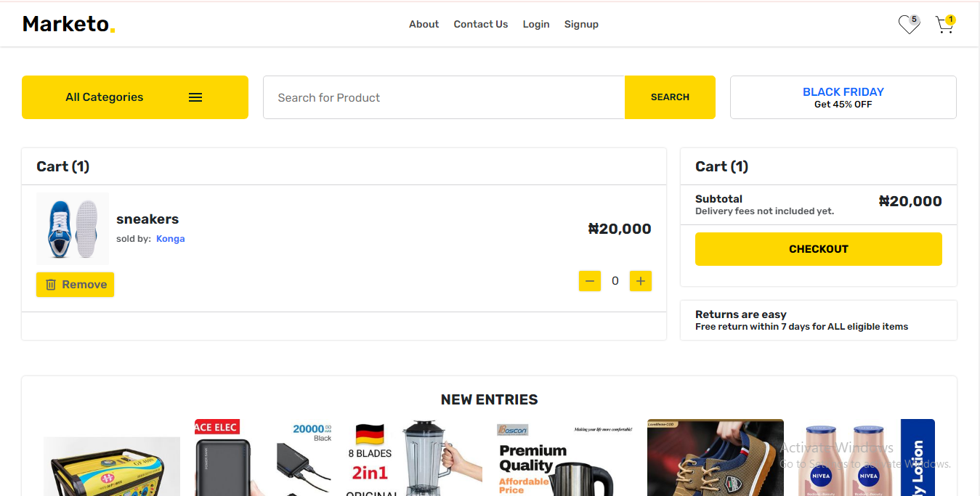Click the trash icon on Remove
The image size is (980, 496).
coord(51,285)
